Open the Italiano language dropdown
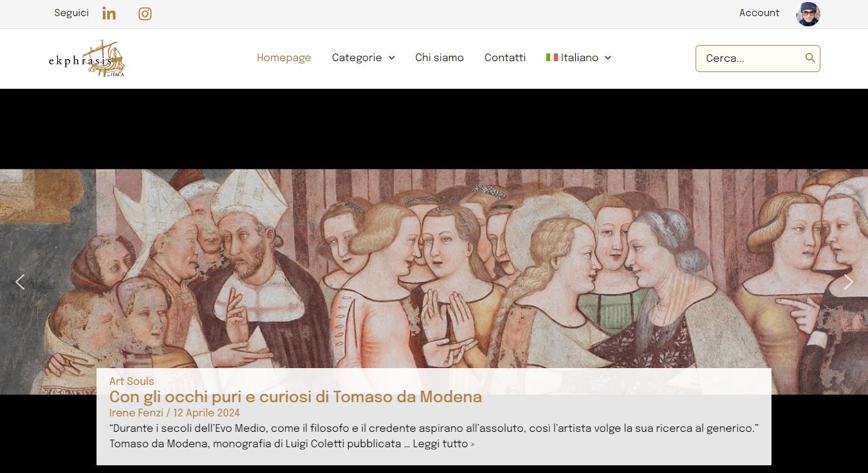 coord(578,57)
